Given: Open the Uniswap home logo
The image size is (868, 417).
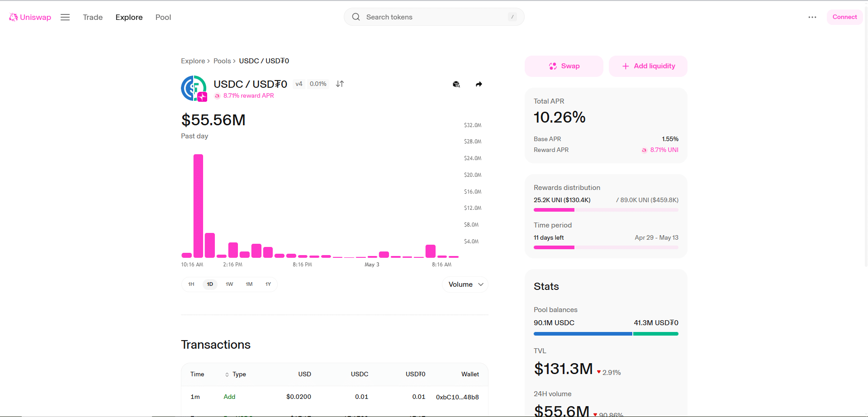Looking at the screenshot, I should (x=30, y=17).
